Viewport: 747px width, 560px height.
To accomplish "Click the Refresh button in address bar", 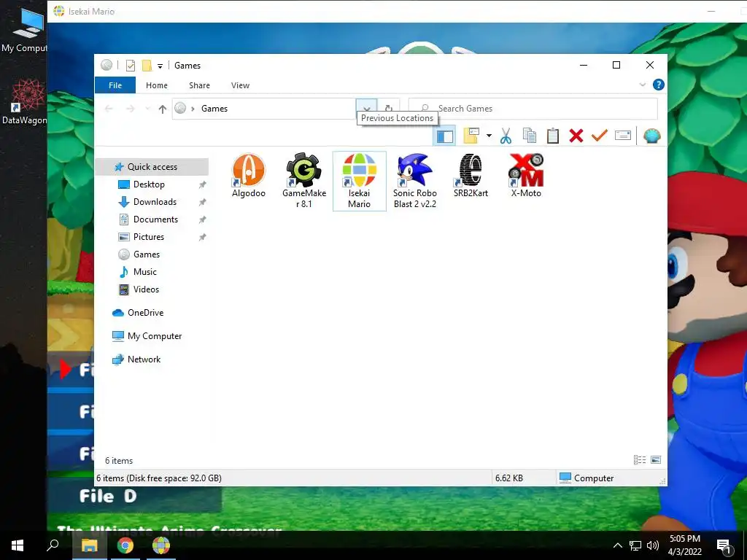I will [389, 109].
